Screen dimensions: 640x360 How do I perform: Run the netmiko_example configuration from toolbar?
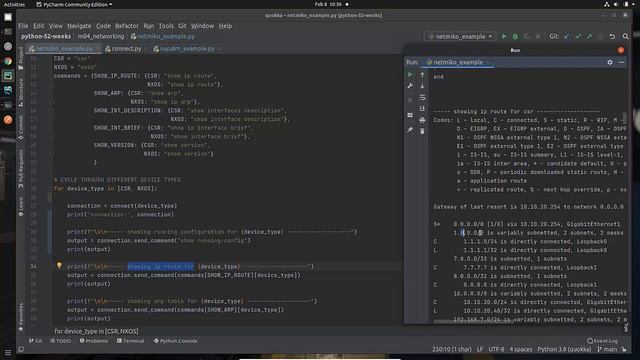pyautogui.click(x=504, y=36)
